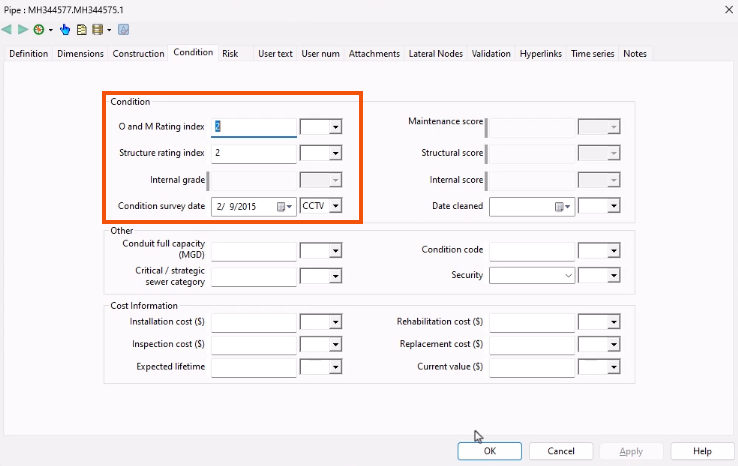This screenshot has height=466, width=738.
Task: Open Help for this dialog
Action: pos(702,451)
